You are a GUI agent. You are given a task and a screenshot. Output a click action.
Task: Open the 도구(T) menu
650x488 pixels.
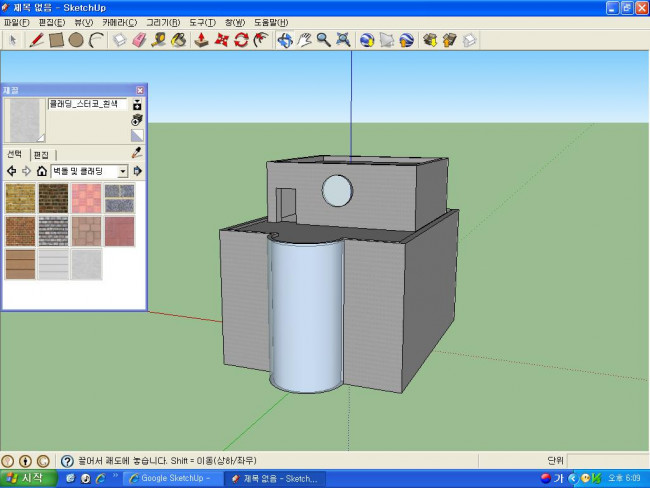pyautogui.click(x=203, y=22)
